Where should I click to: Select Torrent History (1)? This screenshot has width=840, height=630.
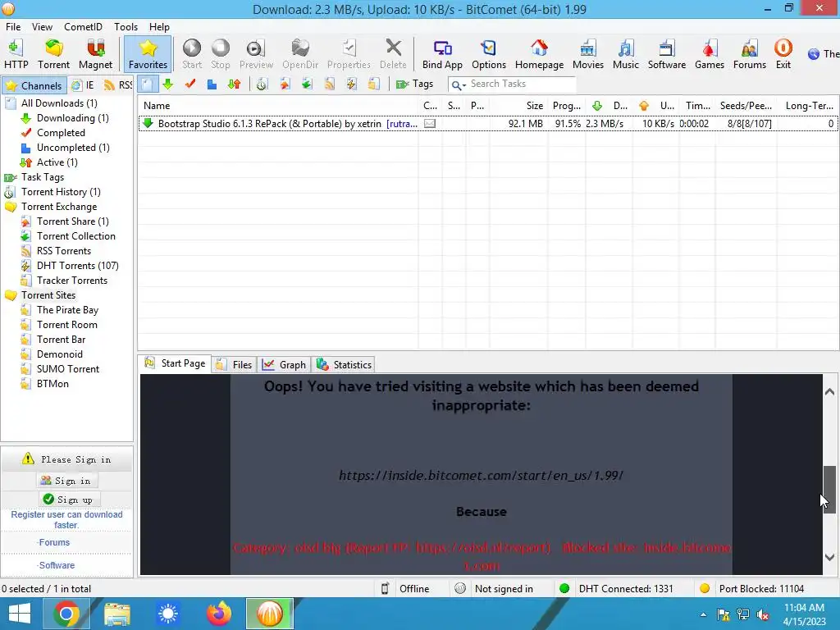(61, 192)
